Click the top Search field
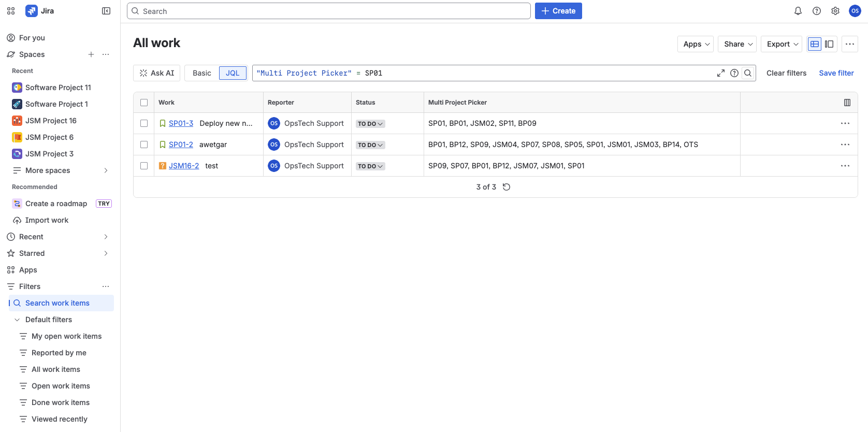Image resolution: width=868 pixels, height=432 pixels. 329,11
